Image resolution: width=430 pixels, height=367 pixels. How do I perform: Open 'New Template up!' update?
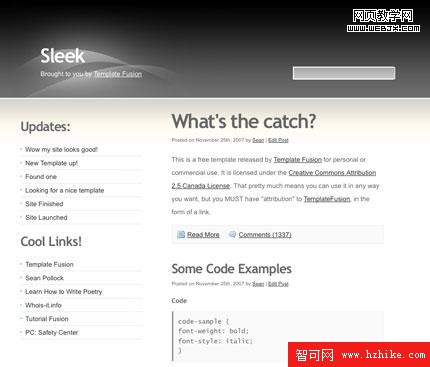pos(51,163)
